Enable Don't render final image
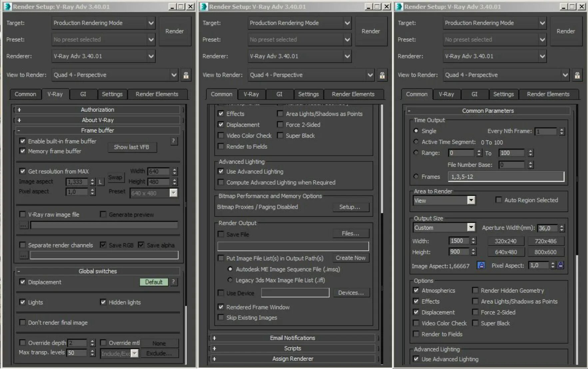Viewport: 588px width, 369px height. [x=22, y=322]
